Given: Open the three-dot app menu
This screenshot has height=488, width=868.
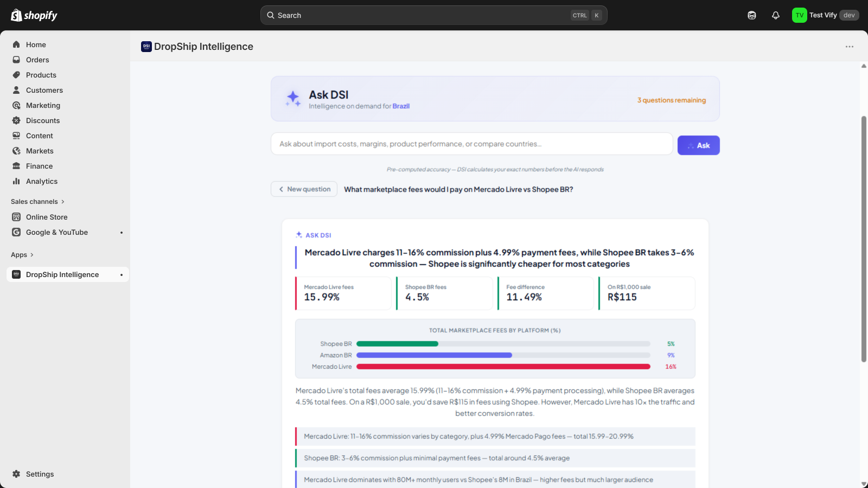Looking at the screenshot, I should 850,47.
